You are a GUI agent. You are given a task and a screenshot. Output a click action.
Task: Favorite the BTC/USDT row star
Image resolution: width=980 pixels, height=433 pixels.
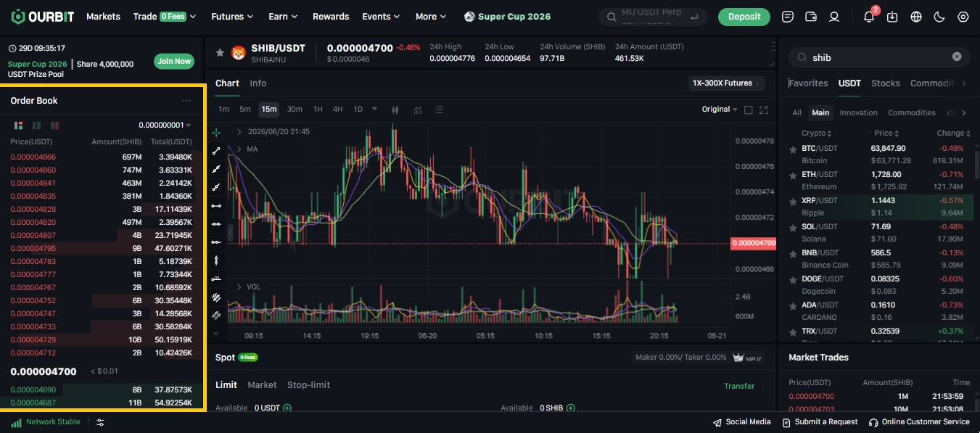793,149
